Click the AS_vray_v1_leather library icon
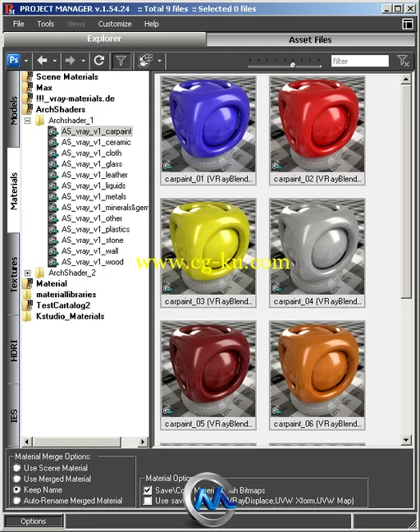The width and height of the screenshot is (420, 532). pos(53,175)
